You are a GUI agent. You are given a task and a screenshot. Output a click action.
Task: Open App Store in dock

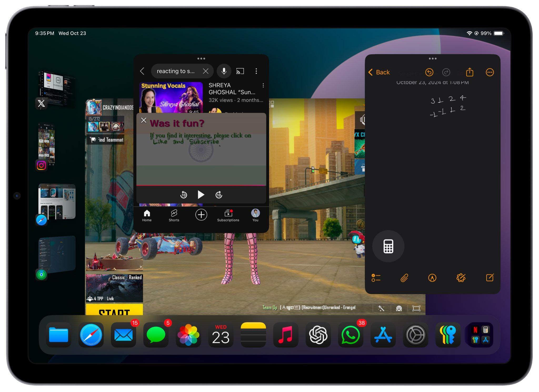click(383, 335)
